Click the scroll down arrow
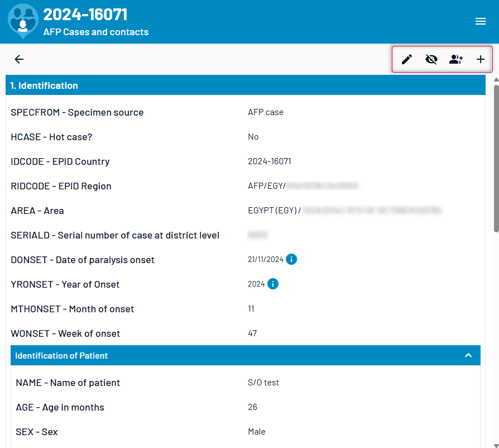The height and width of the screenshot is (448, 499). (496, 444)
